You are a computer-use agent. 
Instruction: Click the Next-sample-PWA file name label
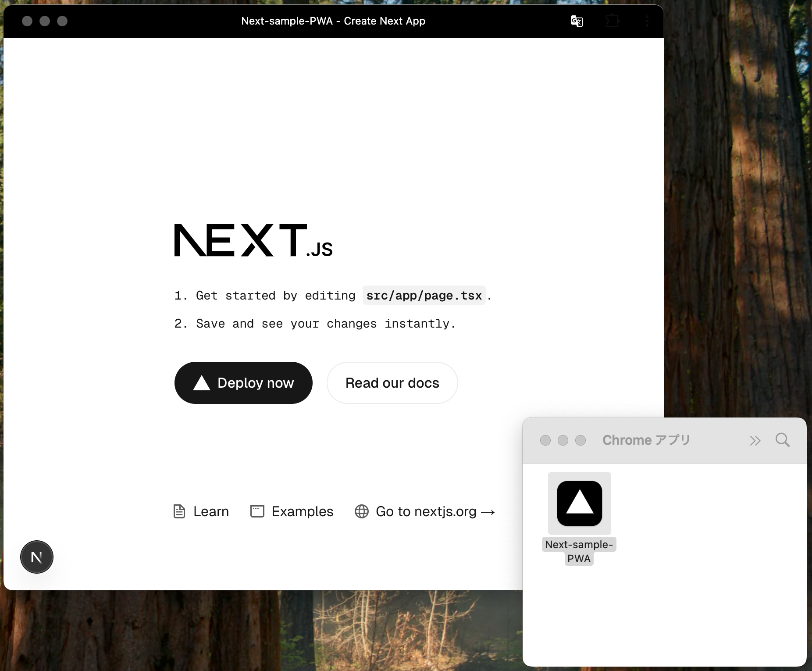pos(579,551)
